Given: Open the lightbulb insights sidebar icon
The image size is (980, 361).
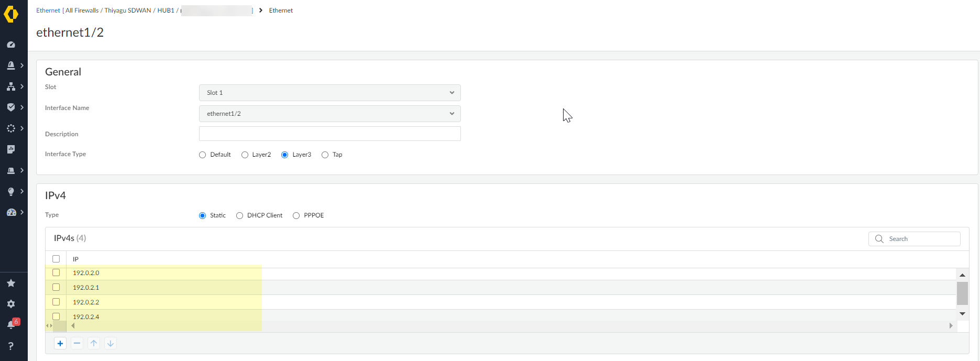Looking at the screenshot, I should coord(10,191).
